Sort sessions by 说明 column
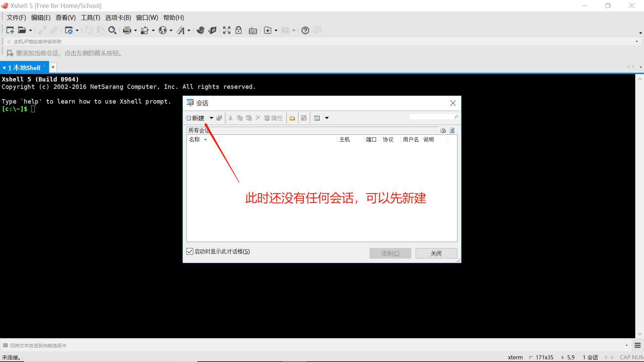 tap(434, 139)
